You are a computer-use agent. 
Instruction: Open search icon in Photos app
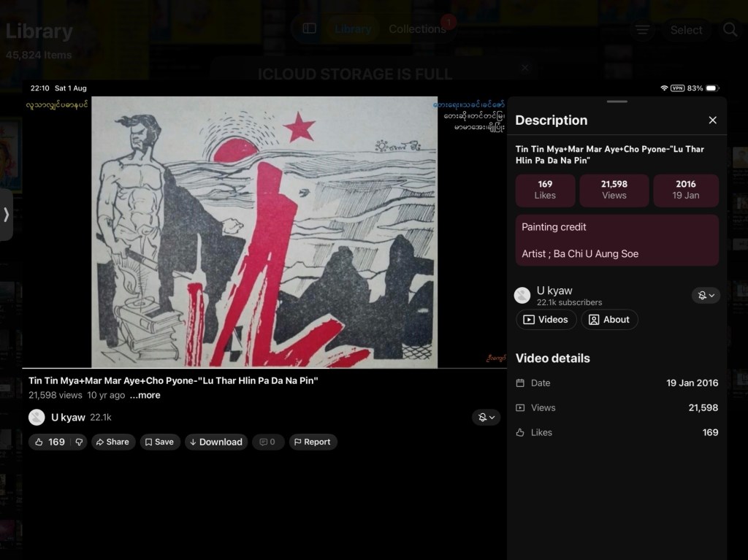(730, 30)
